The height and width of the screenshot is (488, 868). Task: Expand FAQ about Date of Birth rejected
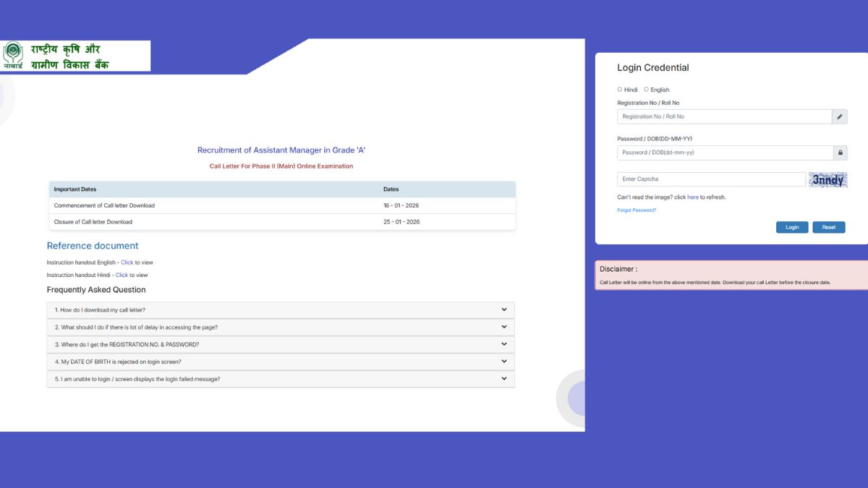point(281,361)
